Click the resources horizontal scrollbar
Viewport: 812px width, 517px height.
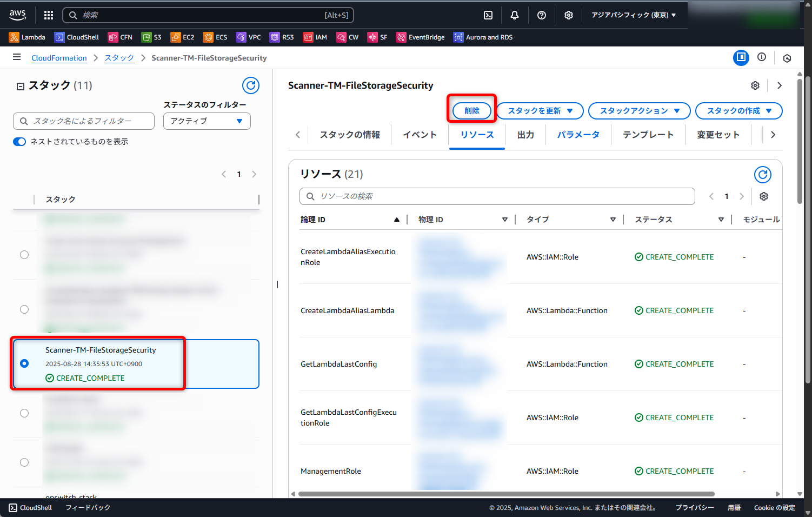506,494
